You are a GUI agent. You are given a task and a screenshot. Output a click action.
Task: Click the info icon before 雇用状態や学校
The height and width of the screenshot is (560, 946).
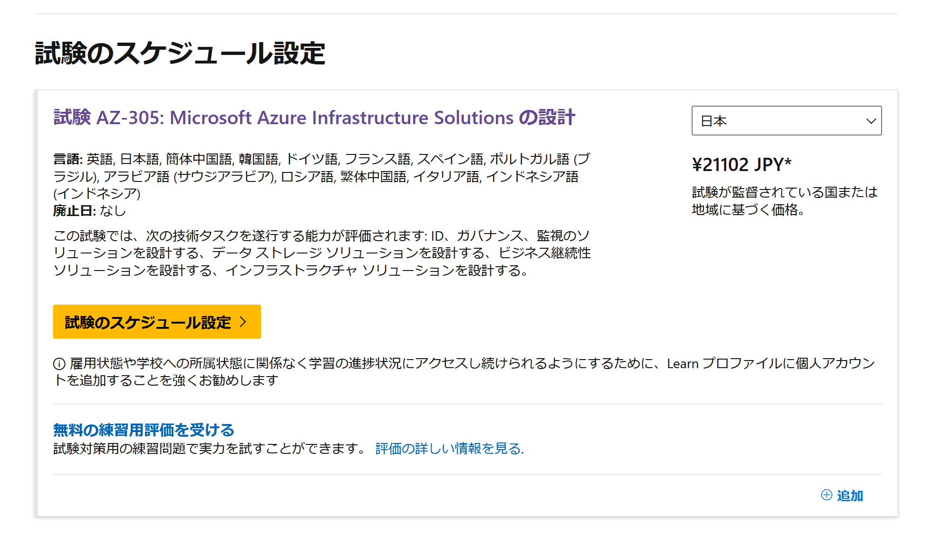tap(59, 364)
